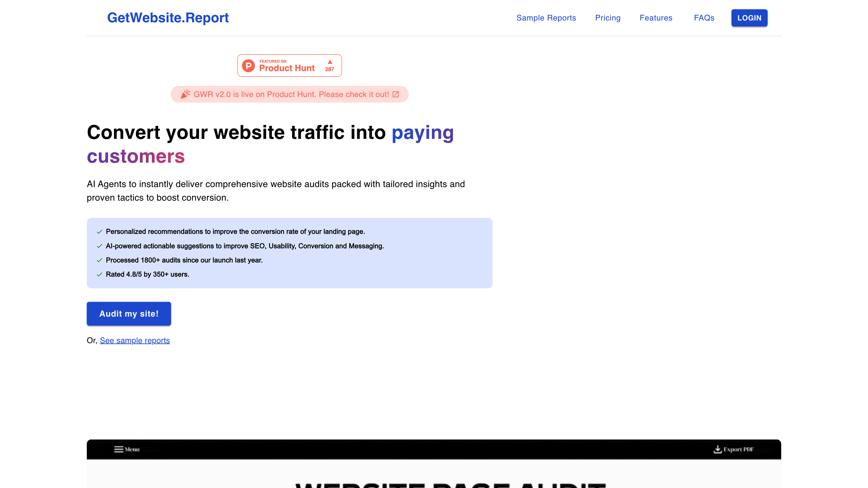Click the GetWebsite.Report logo text

tap(168, 18)
